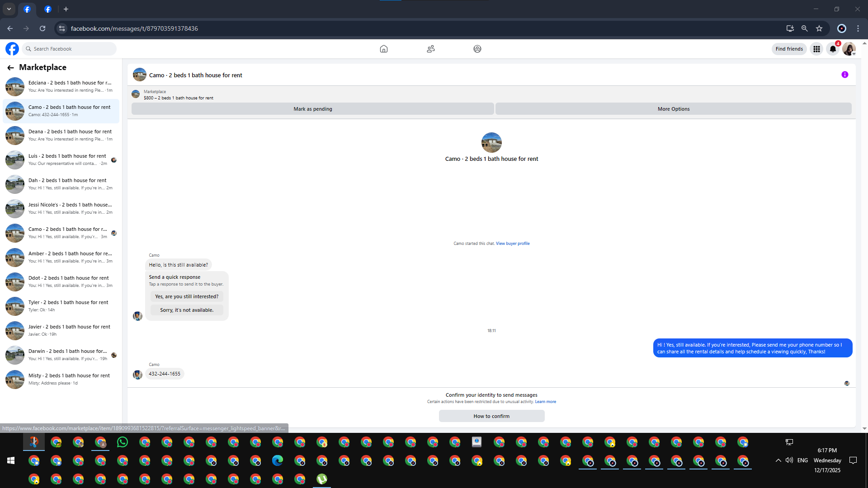Viewport: 868px width, 488px height.
Task: Open the View buyer profile link
Action: click(x=512, y=244)
